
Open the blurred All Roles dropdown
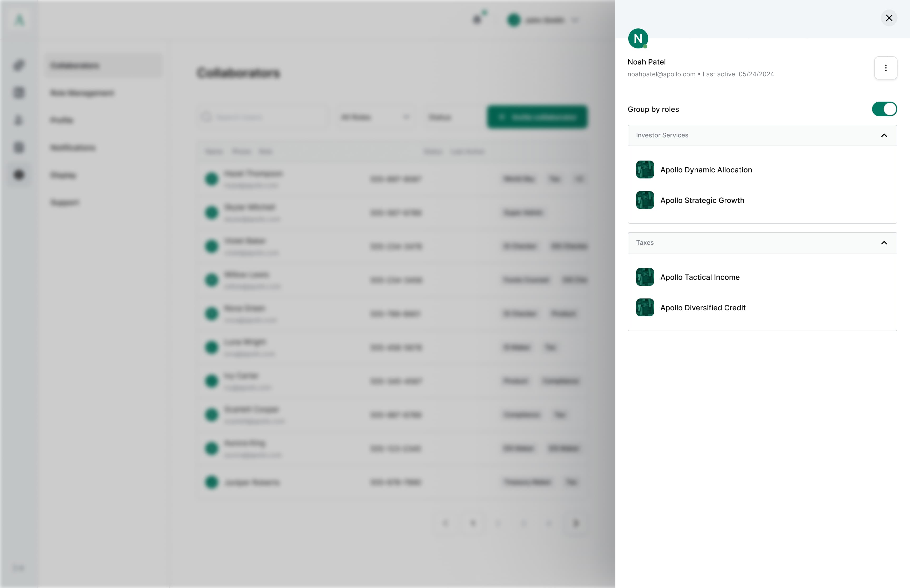pos(375,117)
